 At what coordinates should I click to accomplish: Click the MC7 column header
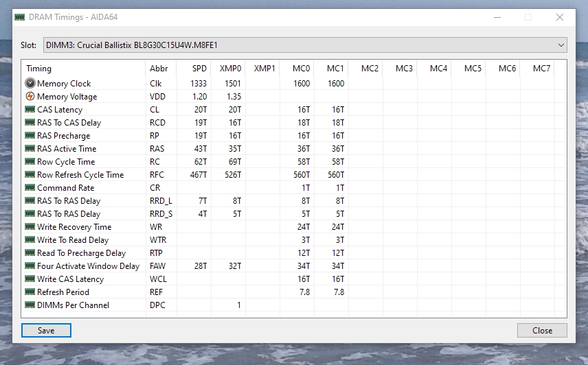(537, 69)
